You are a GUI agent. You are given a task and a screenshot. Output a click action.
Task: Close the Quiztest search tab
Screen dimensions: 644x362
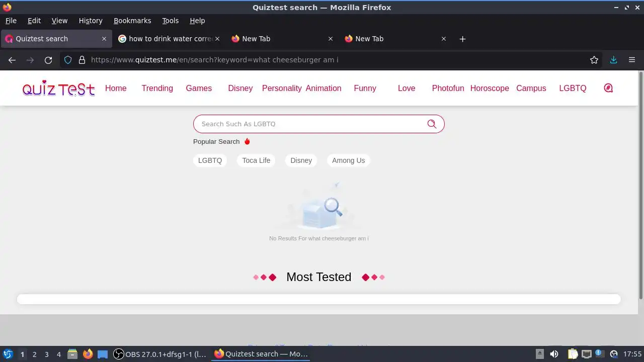coord(104,39)
